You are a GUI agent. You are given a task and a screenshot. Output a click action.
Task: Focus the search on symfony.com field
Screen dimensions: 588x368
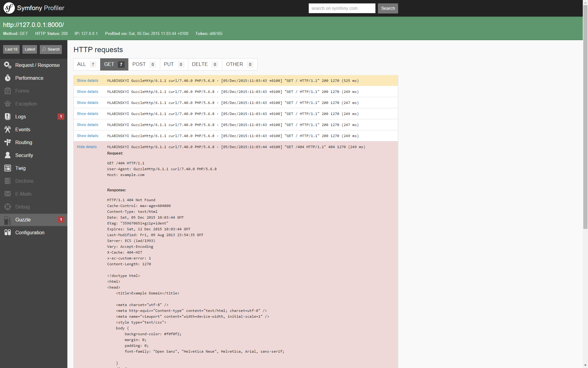pyautogui.click(x=342, y=8)
